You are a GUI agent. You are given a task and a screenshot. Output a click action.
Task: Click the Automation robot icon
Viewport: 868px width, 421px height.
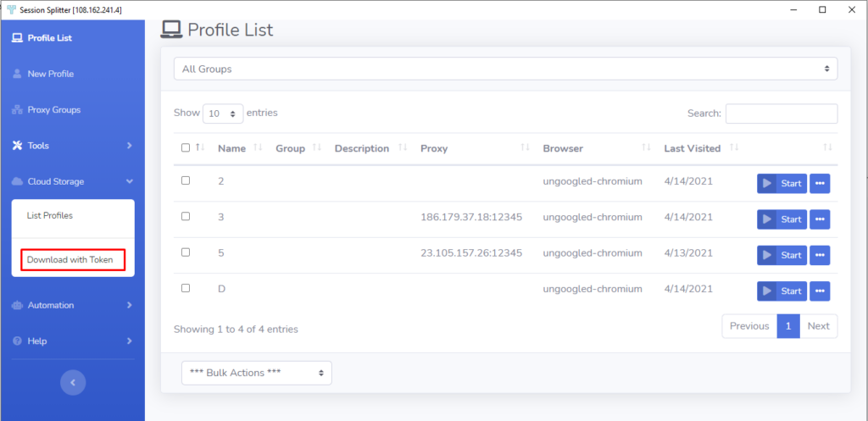[17, 305]
